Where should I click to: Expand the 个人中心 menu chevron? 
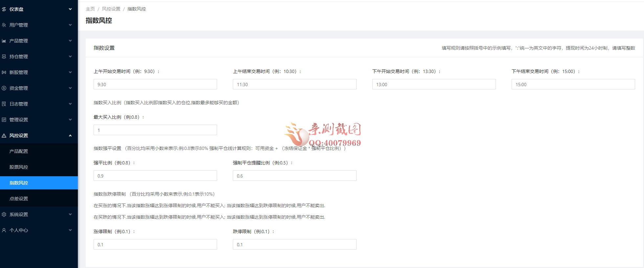(70, 230)
